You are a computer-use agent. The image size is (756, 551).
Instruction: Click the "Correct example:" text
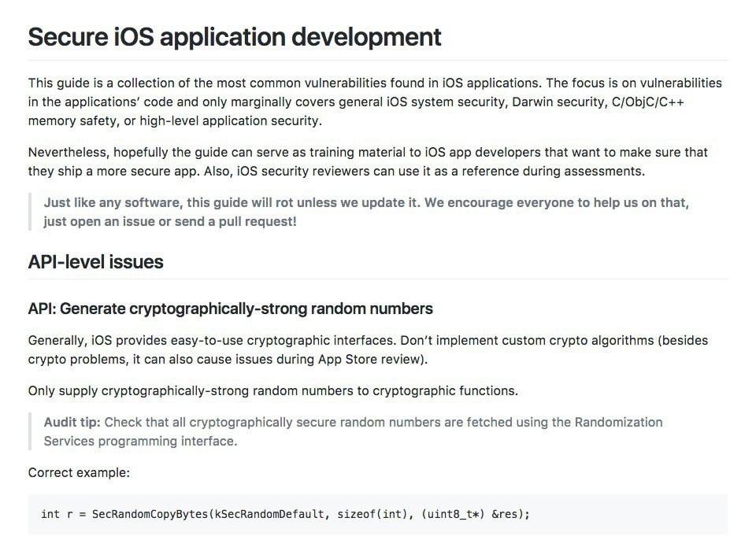[x=79, y=472]
